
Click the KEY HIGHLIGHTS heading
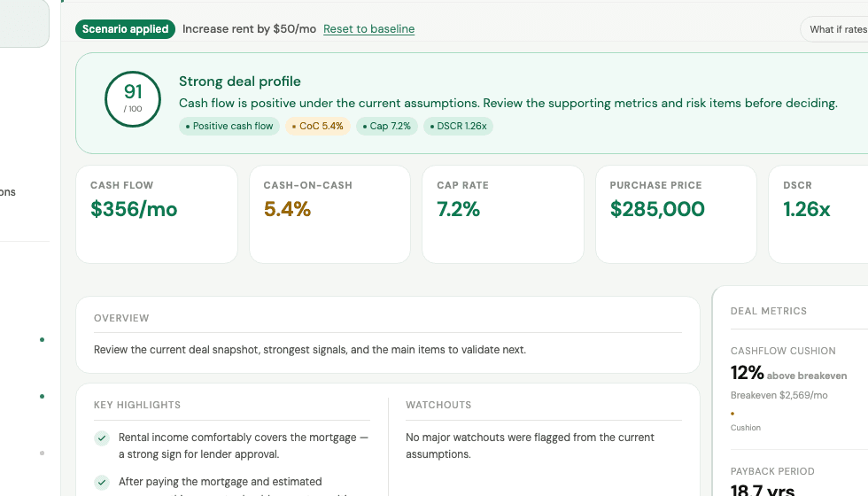(137, 406)
